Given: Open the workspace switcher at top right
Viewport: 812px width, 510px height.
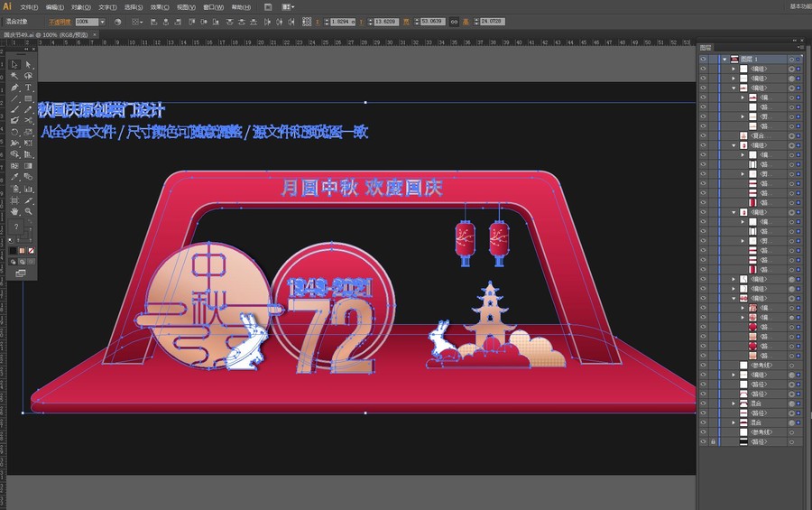Looking at the screenshot, I should coord(800,6).
